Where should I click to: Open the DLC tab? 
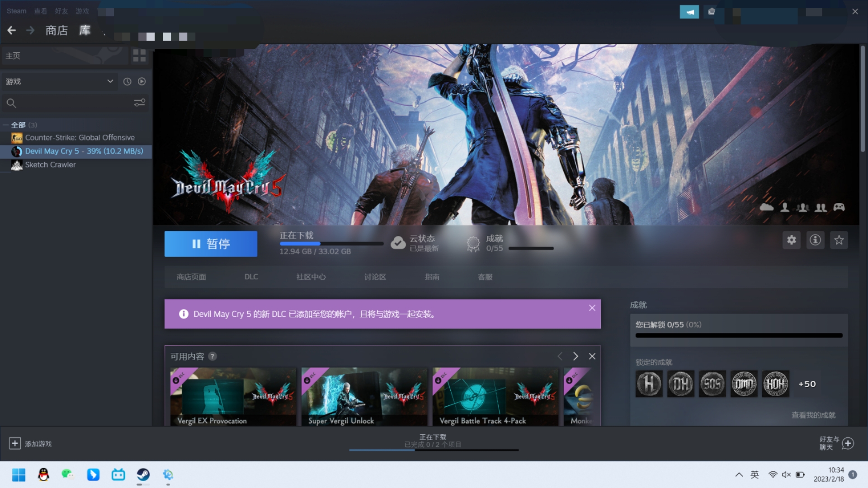click(251, 277)
